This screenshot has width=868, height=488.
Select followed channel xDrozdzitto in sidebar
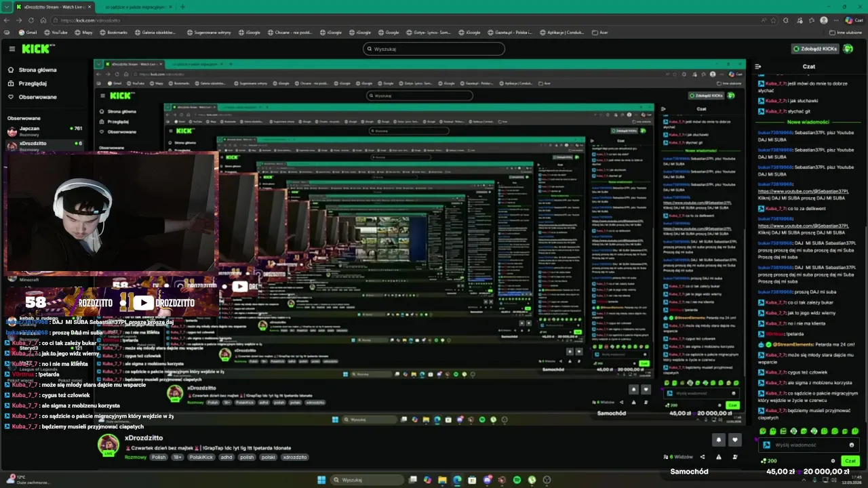coord(45,144)
